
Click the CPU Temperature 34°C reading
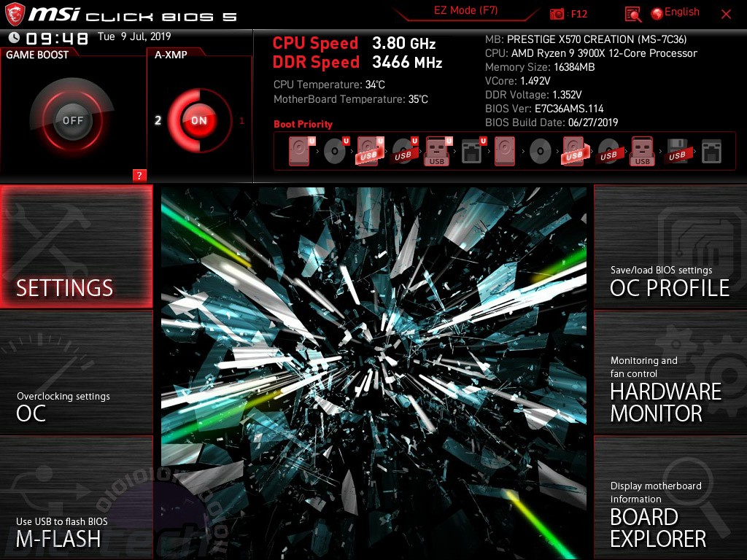(x=329, y=85)
